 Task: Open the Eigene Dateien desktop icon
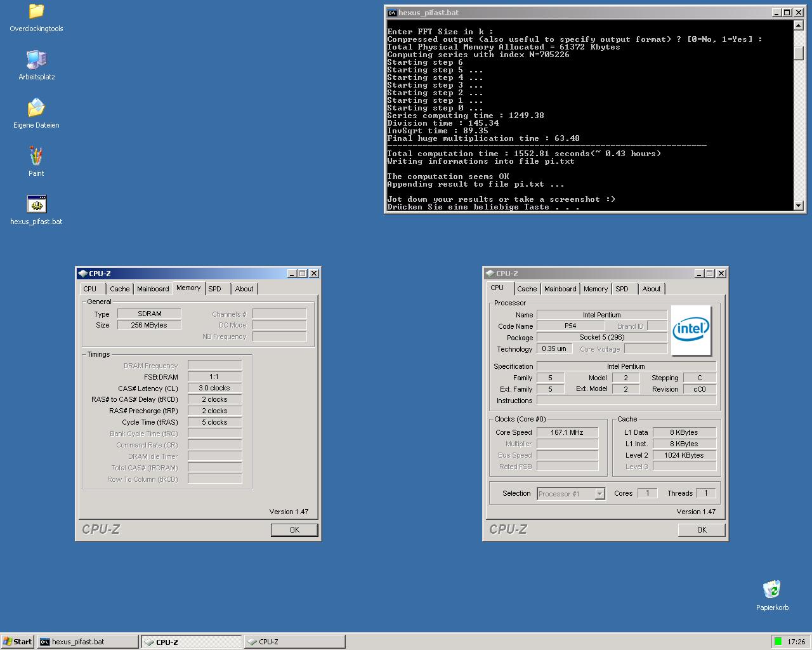(x=36, y=109)
